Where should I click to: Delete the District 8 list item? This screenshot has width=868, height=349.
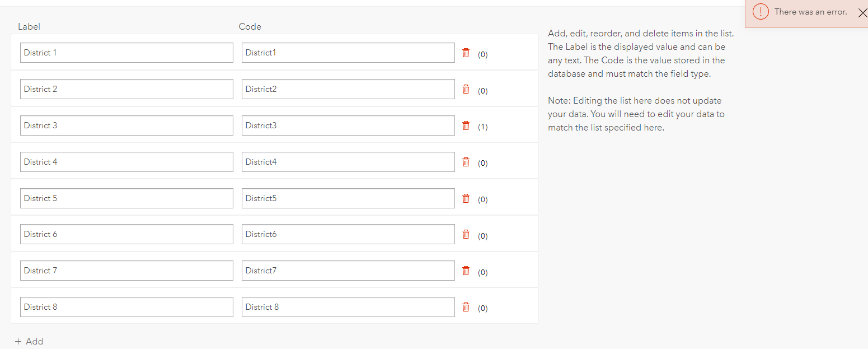point(466,307)
